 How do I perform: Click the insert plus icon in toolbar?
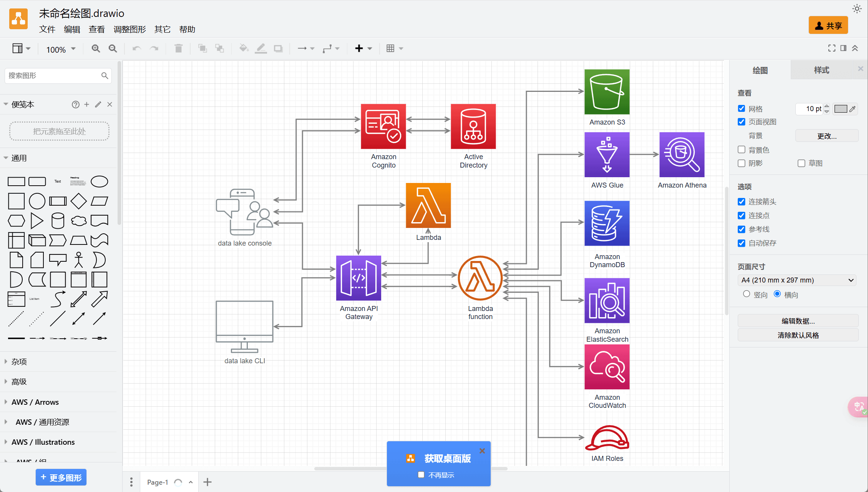(358, 48)
